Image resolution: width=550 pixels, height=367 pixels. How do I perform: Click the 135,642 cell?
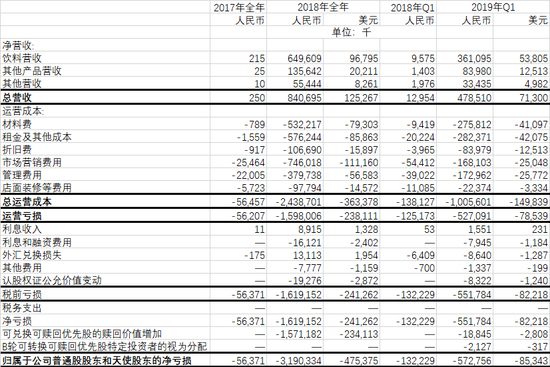point(304,71)
